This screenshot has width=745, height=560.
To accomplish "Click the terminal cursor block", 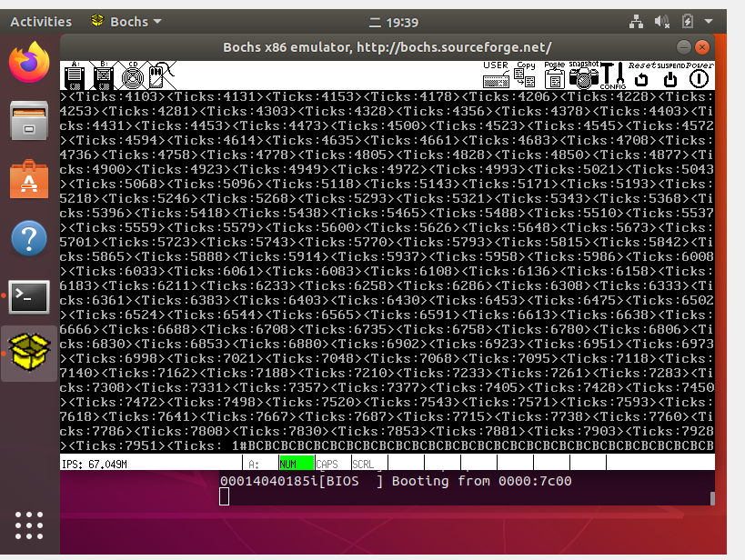I will pos(225,497).
